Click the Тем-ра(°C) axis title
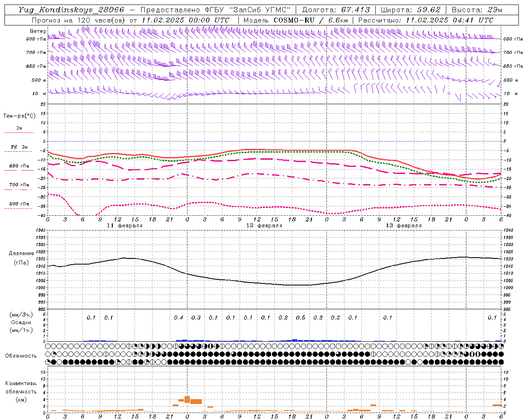 (x=19, y=116)
